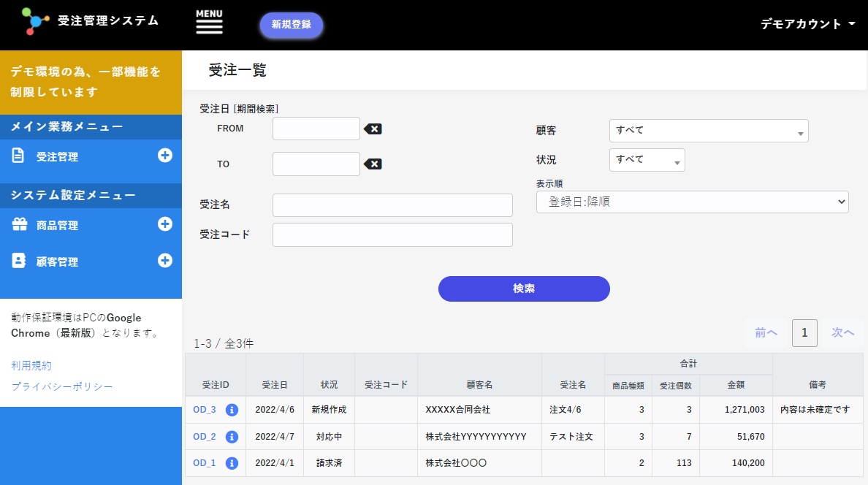Image resolution: width=868 pixels, height=485 pixels.
Task: Click the 2022/4/7 order date cell
Action: [275, 437]
